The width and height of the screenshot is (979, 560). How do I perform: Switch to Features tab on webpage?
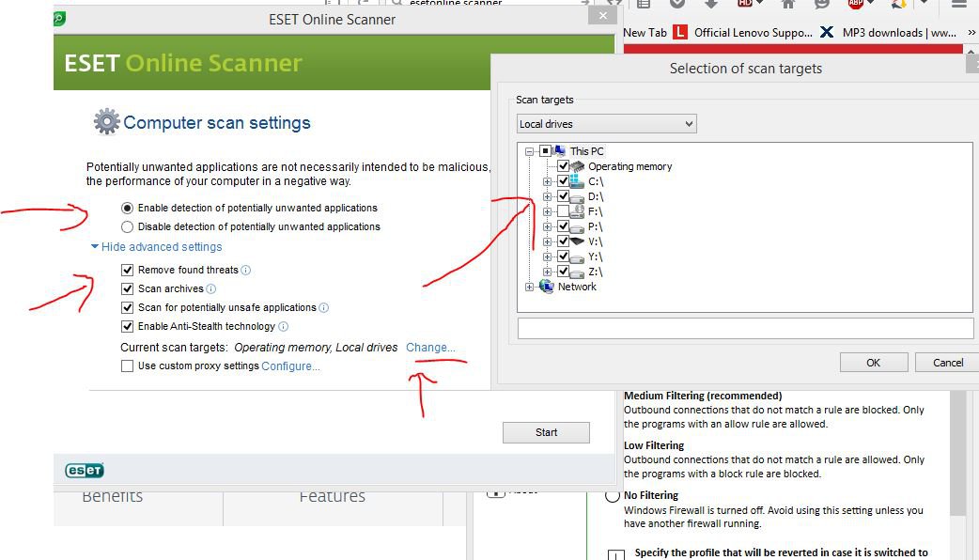pos(333,496)
